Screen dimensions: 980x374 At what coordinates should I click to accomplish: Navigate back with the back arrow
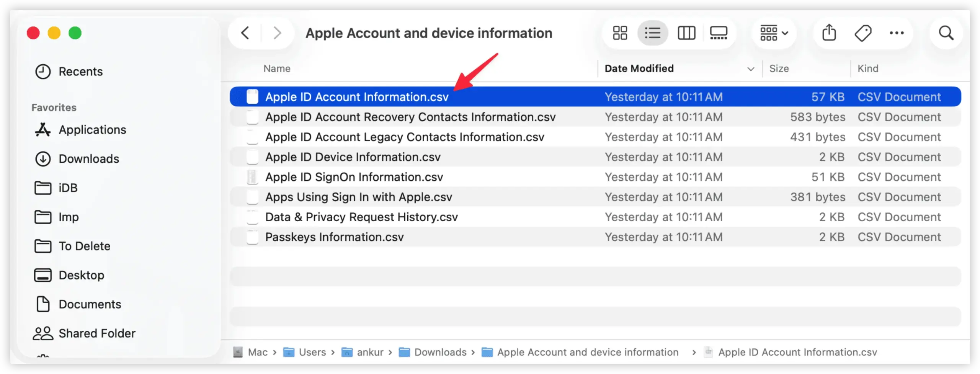245,33
